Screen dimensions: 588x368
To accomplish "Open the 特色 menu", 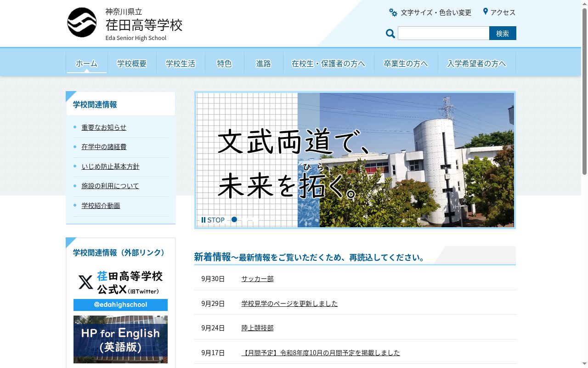I will [x=224, y=63].
